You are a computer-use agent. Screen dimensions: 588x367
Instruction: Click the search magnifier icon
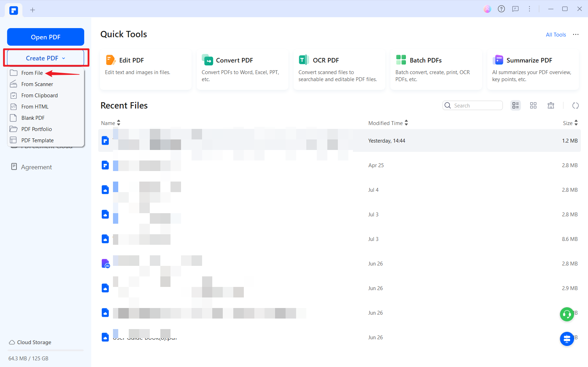tap(448, 105)
